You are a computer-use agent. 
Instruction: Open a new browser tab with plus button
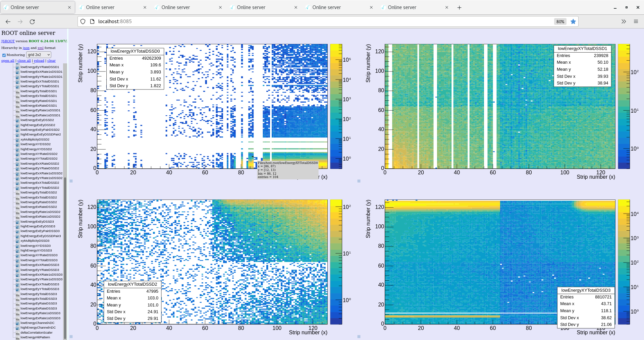(459, 7)
